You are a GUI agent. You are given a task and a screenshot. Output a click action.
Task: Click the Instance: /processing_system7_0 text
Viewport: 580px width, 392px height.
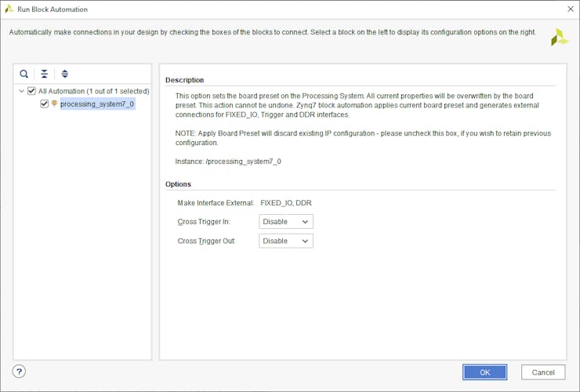[228, 161]
